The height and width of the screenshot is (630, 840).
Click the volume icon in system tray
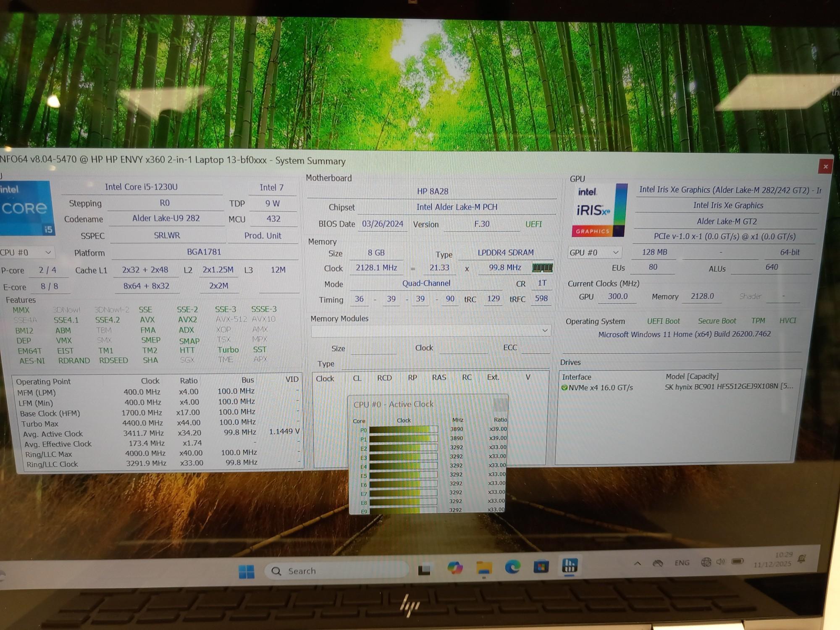click(721, 562)
